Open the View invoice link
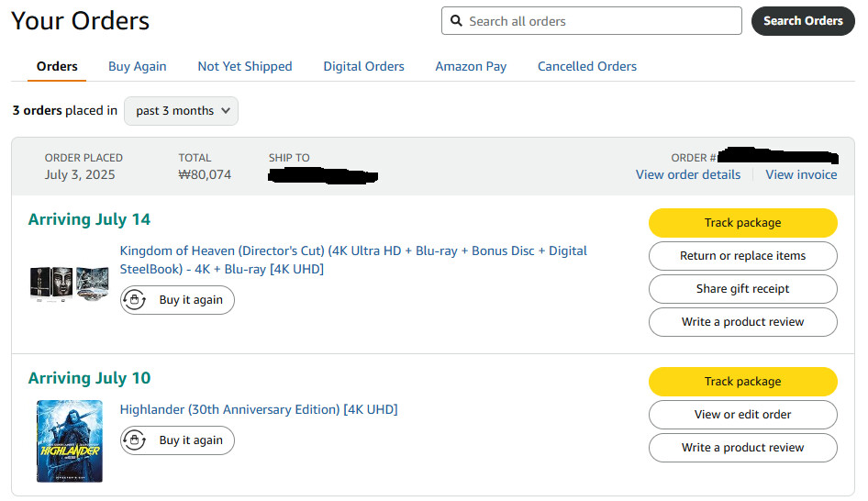 (x=801, y=174)
